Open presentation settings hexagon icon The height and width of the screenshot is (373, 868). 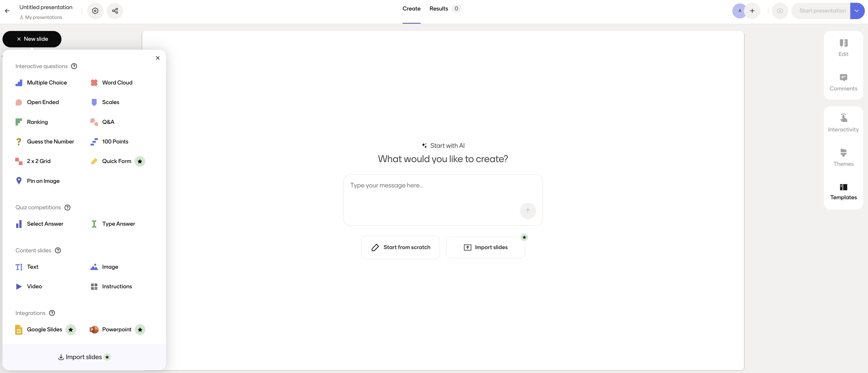click(x=95, y=11)
